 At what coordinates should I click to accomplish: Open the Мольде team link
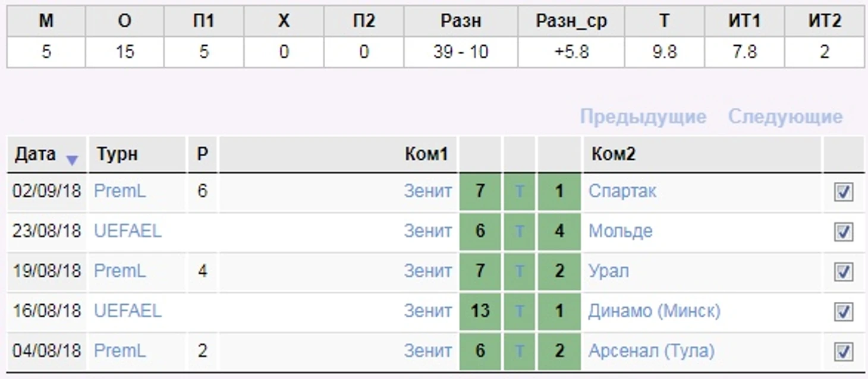tap(621, 231)
